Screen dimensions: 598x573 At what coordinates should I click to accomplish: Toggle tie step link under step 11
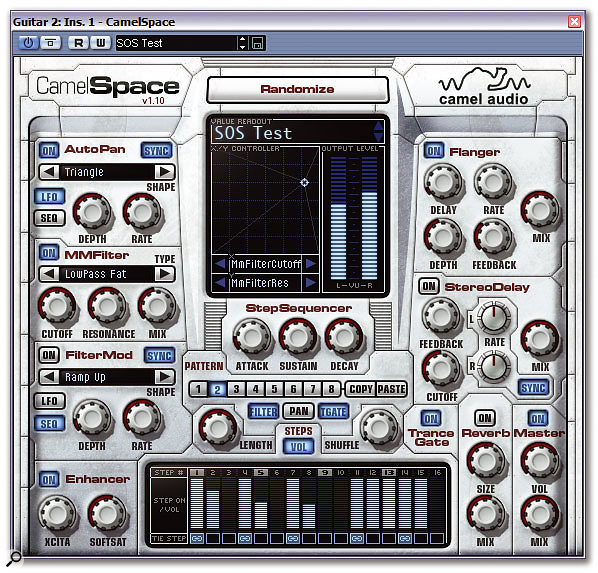click(x=357, y=538)
